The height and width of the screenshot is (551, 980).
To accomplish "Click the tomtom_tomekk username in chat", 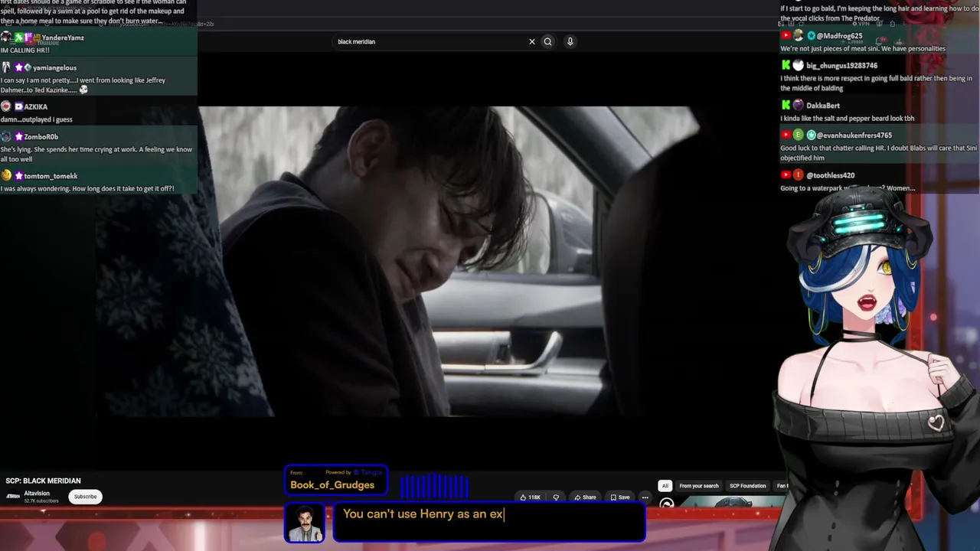I will point(51,176).
